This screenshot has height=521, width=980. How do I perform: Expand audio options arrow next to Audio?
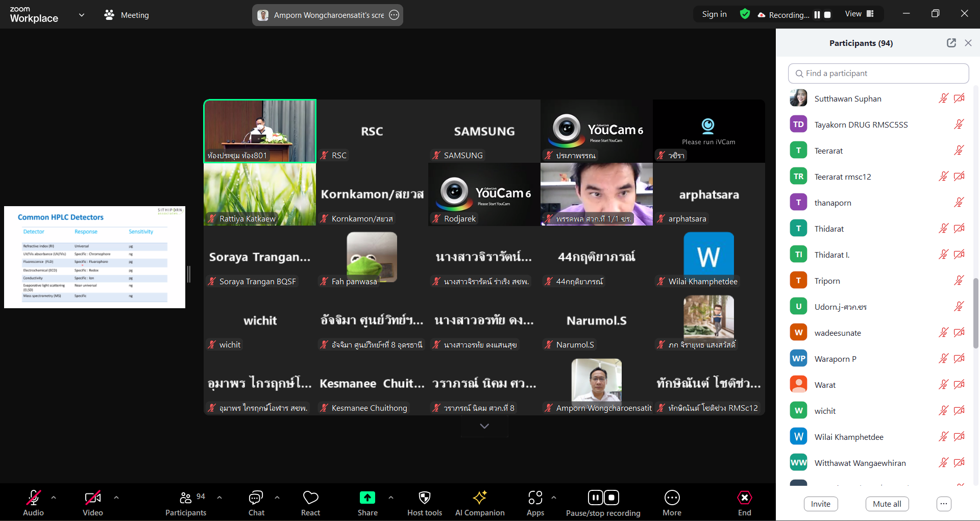(x=54, y=497)
